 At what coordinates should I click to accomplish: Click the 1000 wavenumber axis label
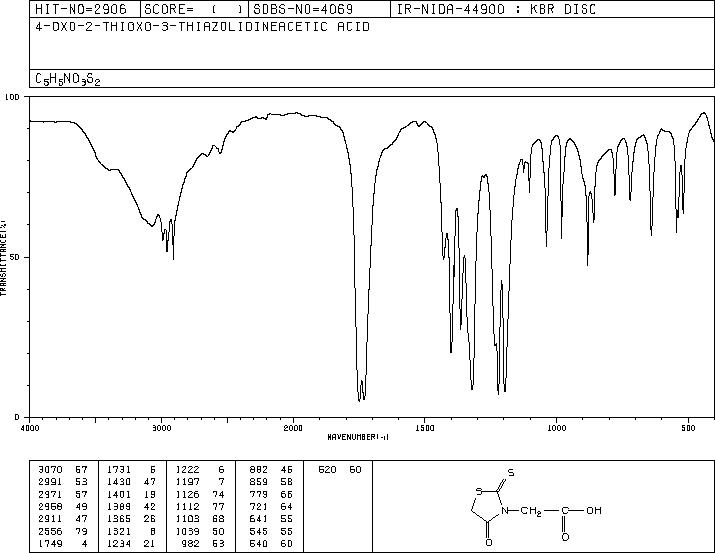click(x=556, y=428)
